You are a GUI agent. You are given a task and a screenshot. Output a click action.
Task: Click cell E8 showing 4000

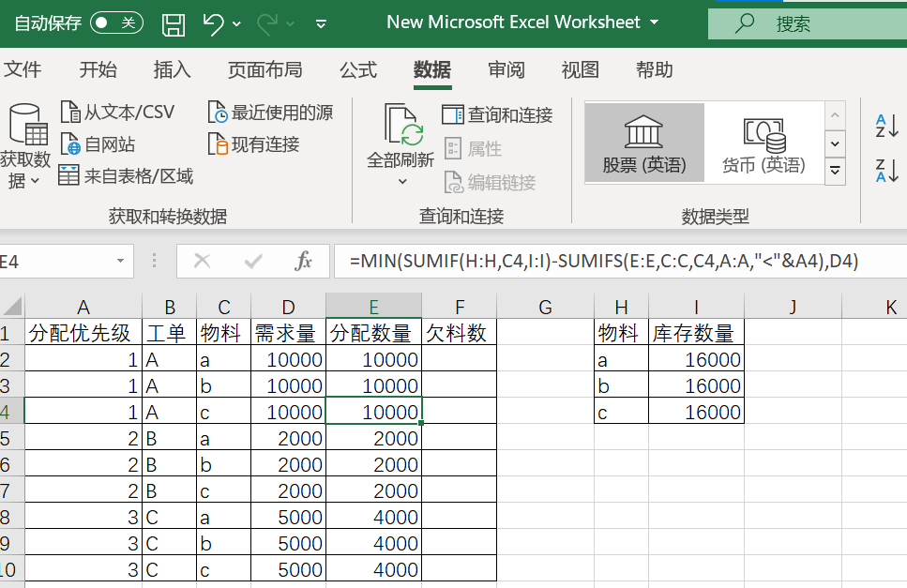pos(373,517)
